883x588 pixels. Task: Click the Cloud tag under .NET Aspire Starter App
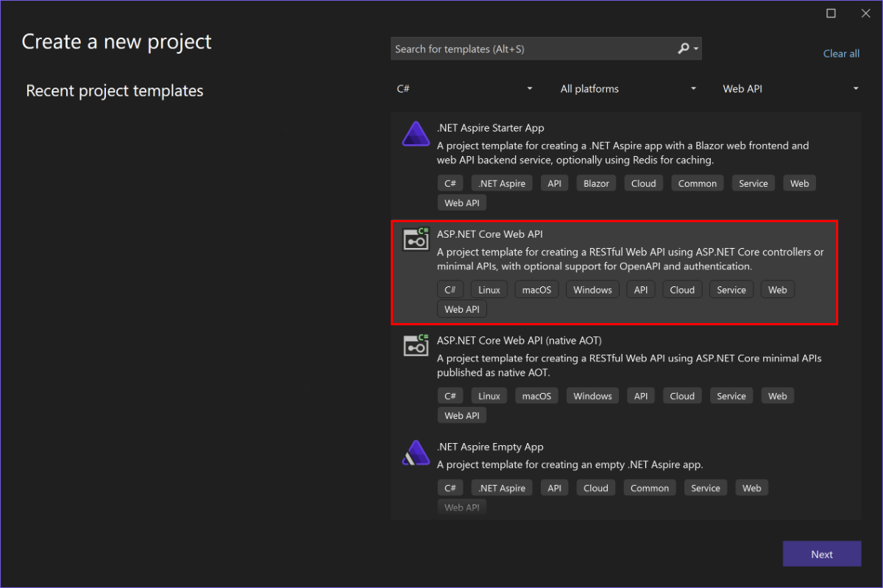(x=643, y=183)
